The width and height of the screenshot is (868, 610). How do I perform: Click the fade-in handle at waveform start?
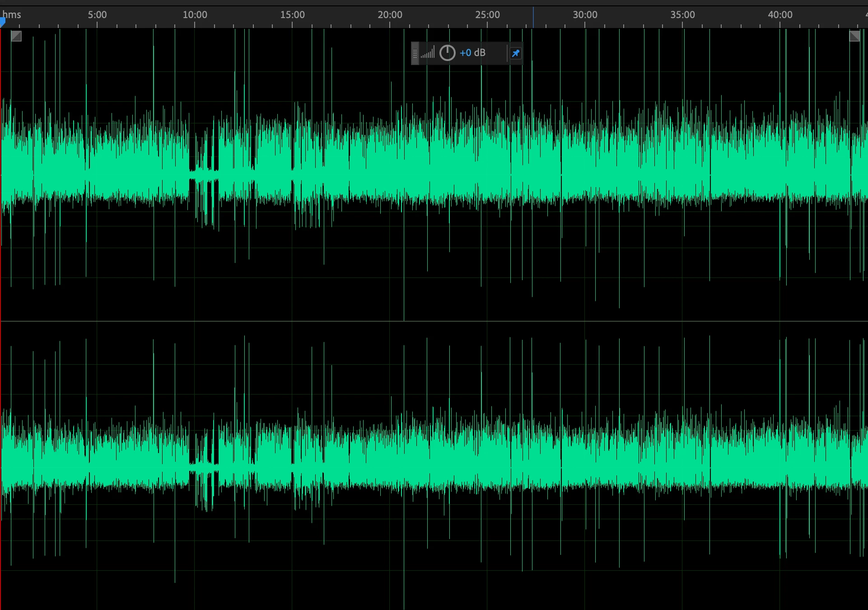(x=16, y=36)
